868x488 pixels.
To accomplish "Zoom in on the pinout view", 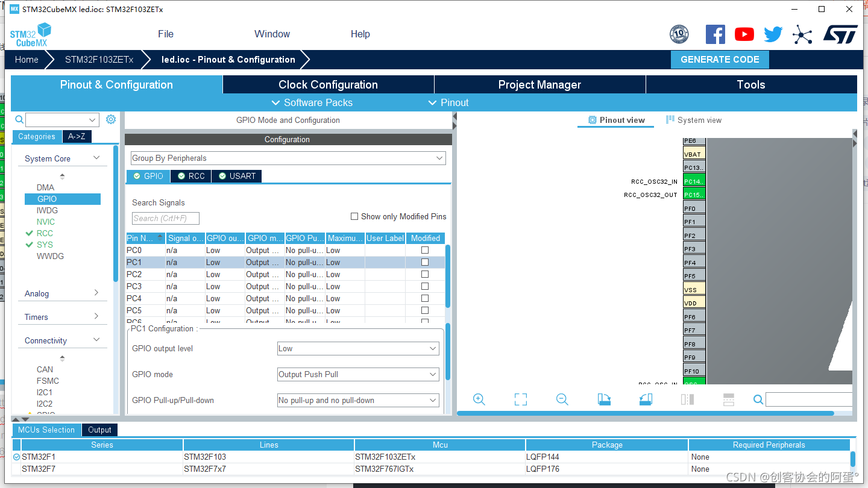I will coord(479,399).
